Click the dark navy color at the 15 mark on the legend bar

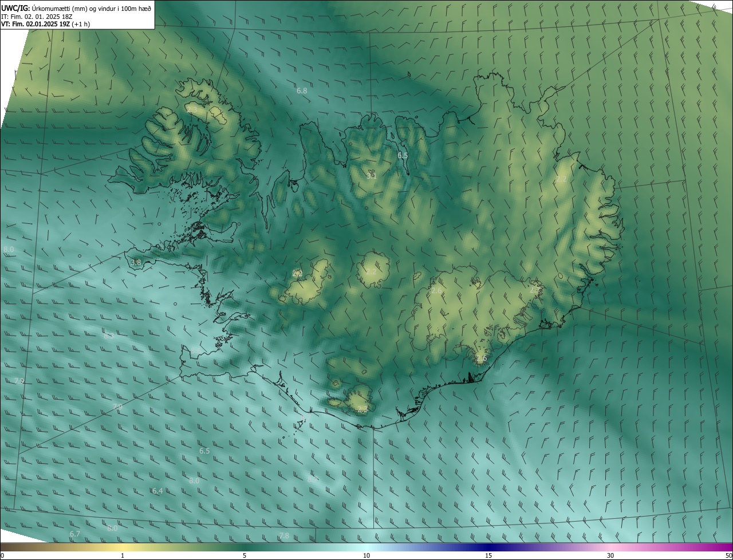(x=488, y=547)
